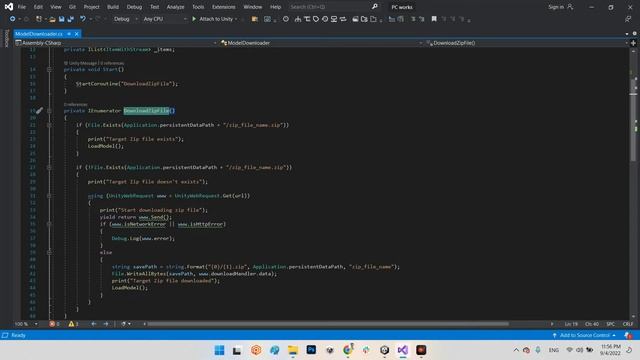
Task: Open the Git menu
Action: [x=72, y=7]
